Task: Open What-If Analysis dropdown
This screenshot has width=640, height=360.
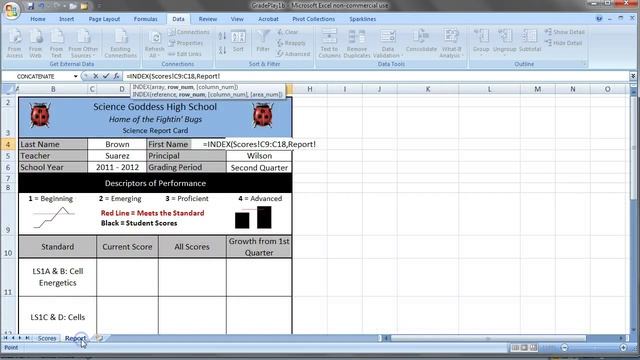Action: tap(451, 43)
